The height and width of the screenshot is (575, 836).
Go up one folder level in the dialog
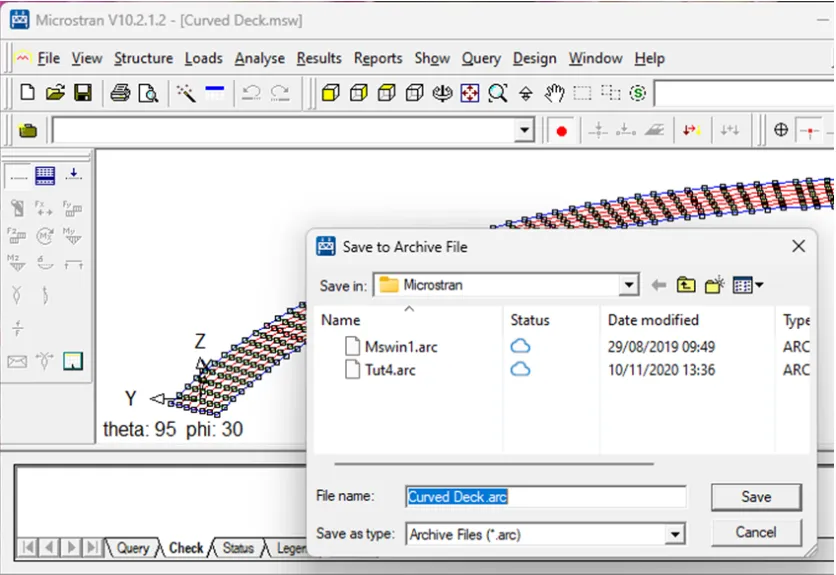click(x=686, y=285)
